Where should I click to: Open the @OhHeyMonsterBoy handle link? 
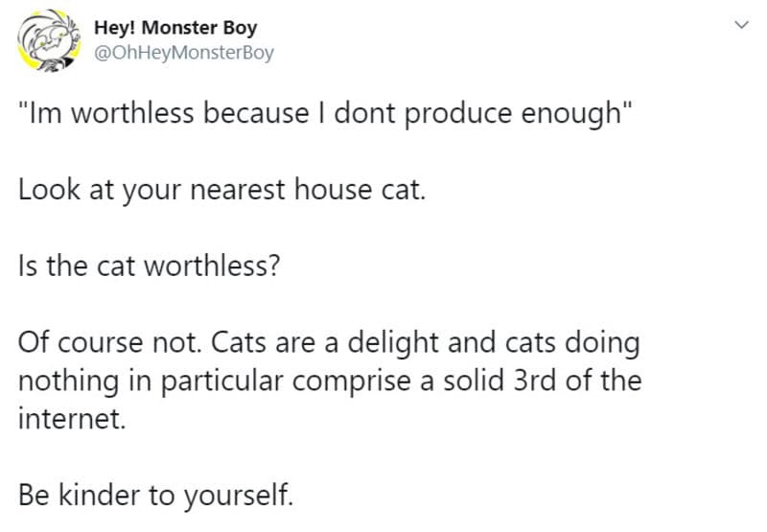pyautogui.click(x=184, y=53)
